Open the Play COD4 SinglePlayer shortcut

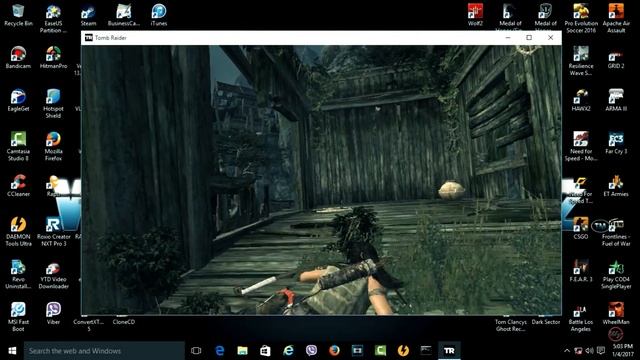pos(616,274)
